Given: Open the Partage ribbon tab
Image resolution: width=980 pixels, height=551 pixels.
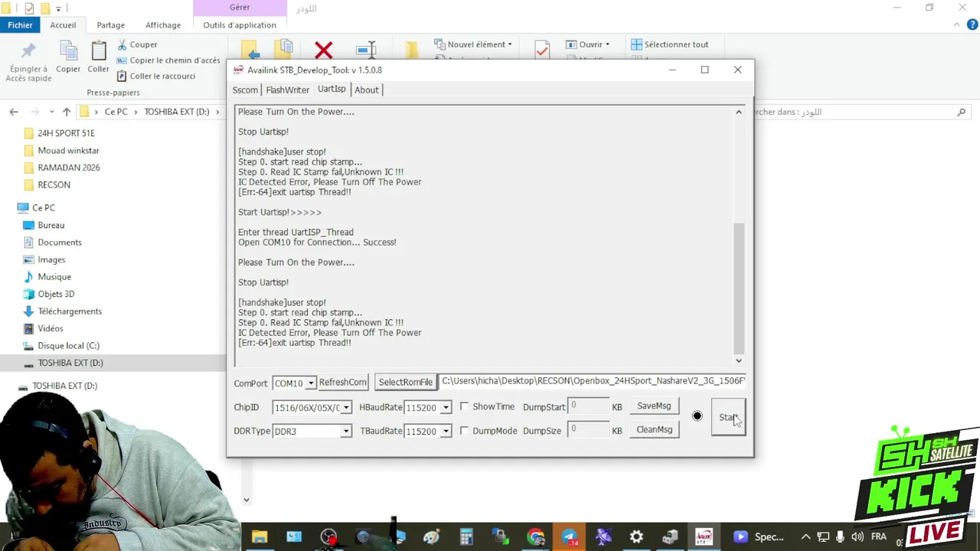Looking at the screenshot, I should [110, 25].
